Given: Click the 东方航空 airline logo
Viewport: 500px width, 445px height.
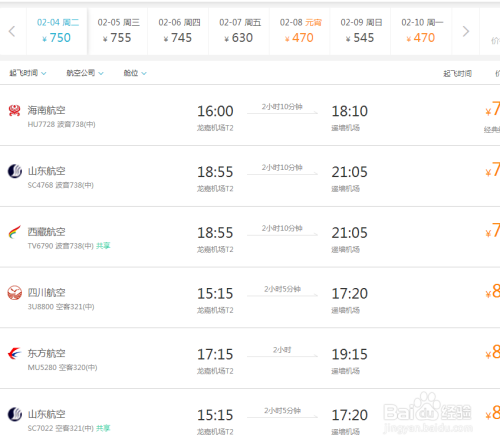Looking at the screenshot, I should pyautogui.click(x=14, y=353).
